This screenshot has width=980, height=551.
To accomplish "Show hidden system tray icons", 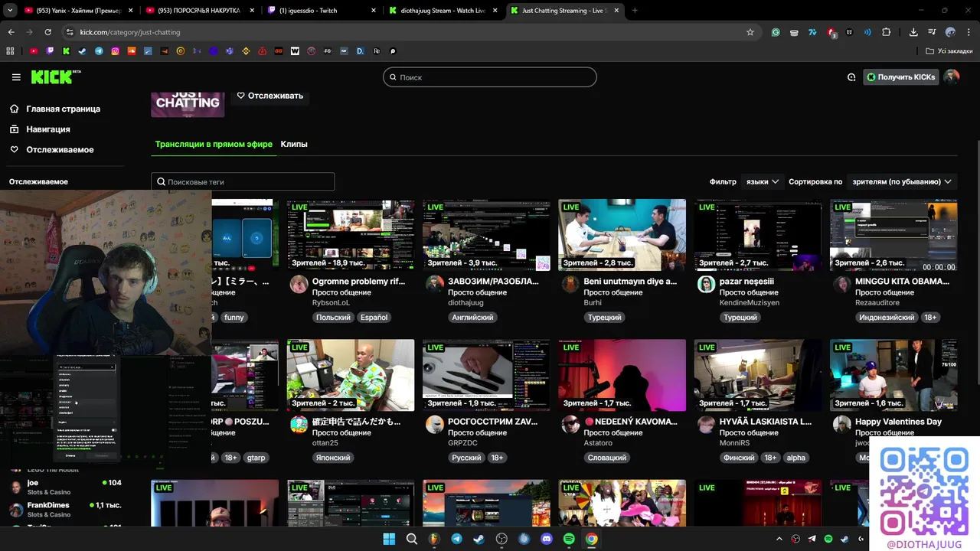I will pos(779,539).
